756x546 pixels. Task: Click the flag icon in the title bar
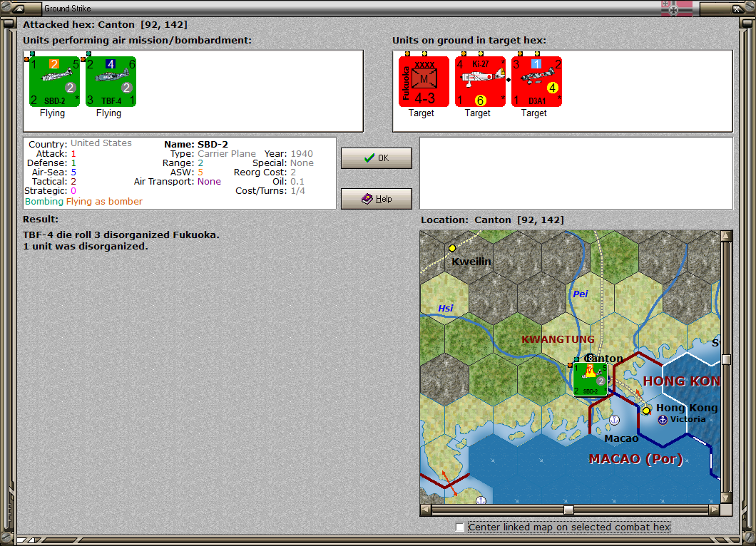[x=677, y=8]
